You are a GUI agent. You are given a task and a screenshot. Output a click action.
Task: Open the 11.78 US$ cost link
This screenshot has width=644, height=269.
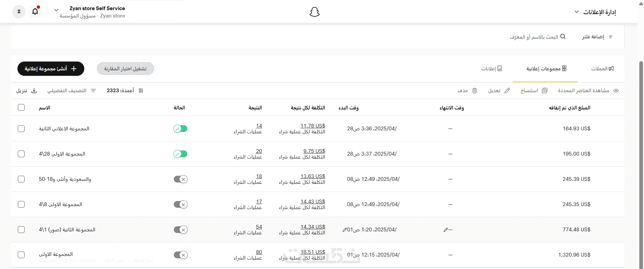point(313,126)
